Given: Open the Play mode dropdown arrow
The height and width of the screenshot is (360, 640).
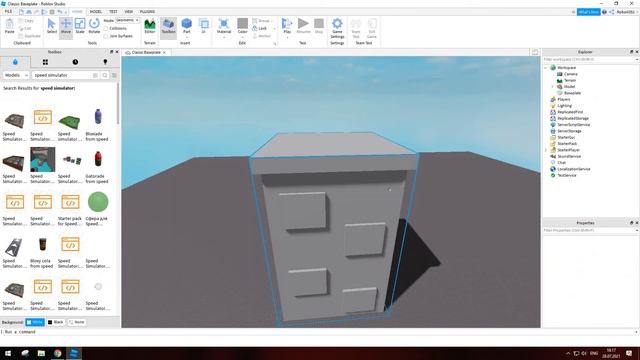Looking at the screenshot, I should pyautogui.click(x=287, y=38).
